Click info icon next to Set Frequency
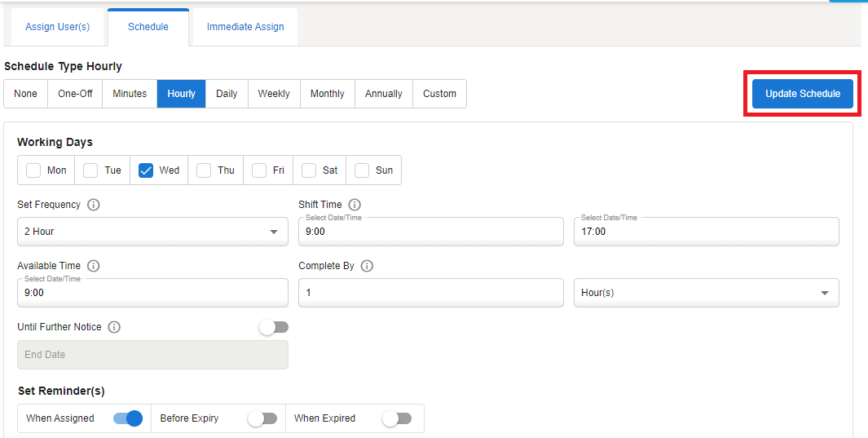This screenshot has width=868, height=438. [93, 205]
